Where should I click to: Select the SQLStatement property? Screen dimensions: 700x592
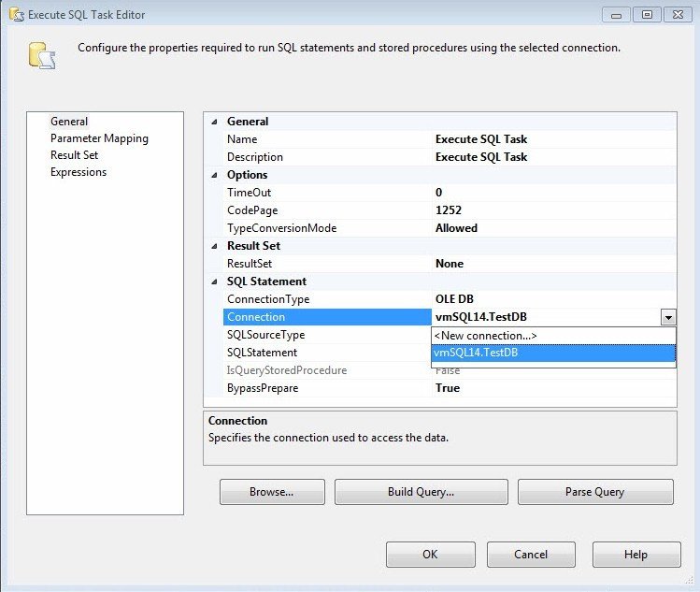pos(327,353)
